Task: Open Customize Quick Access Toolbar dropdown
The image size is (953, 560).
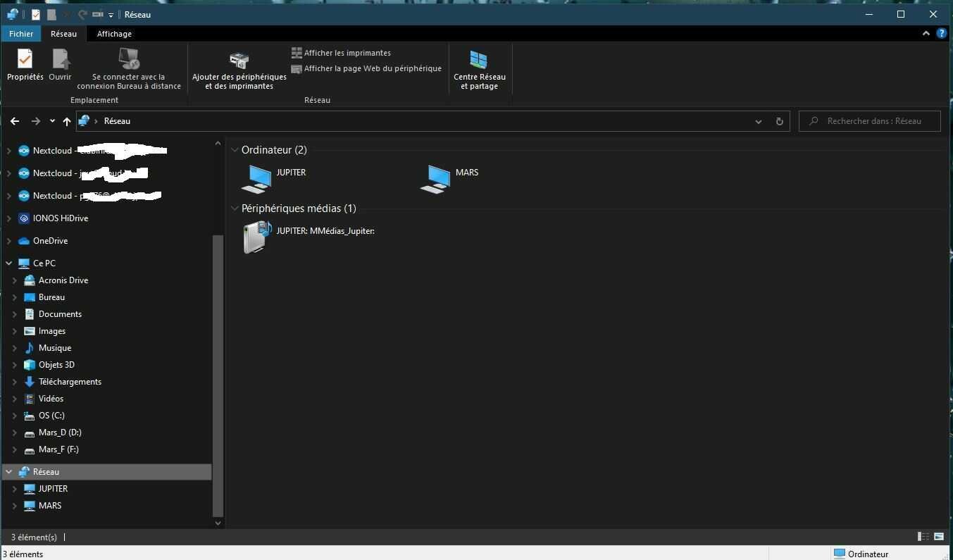Action: (x=111, y=15)
